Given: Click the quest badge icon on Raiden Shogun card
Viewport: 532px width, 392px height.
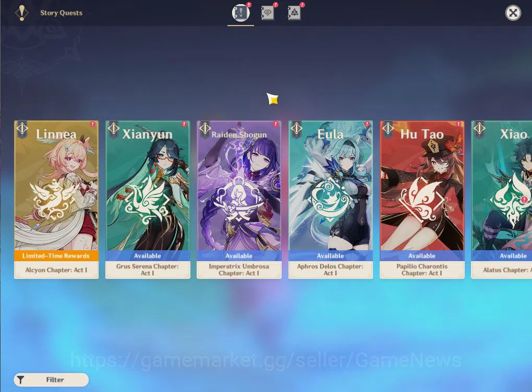Looking at the screenshot, I should (205, 129).
